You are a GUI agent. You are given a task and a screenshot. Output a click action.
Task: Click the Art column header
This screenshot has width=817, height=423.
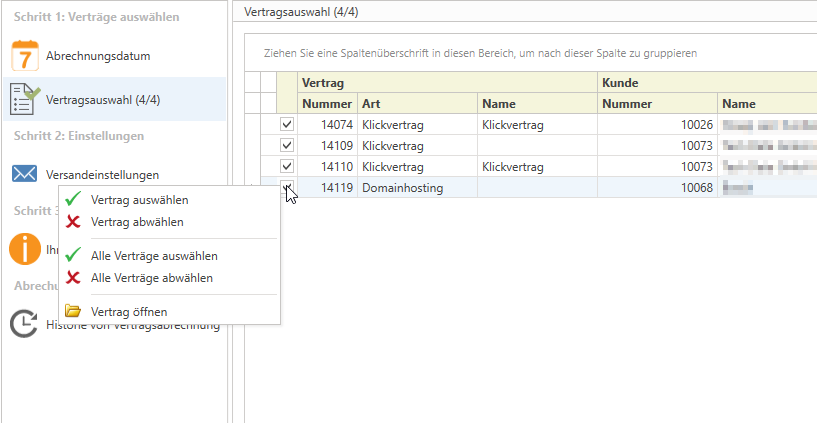[x=416, y=103]
